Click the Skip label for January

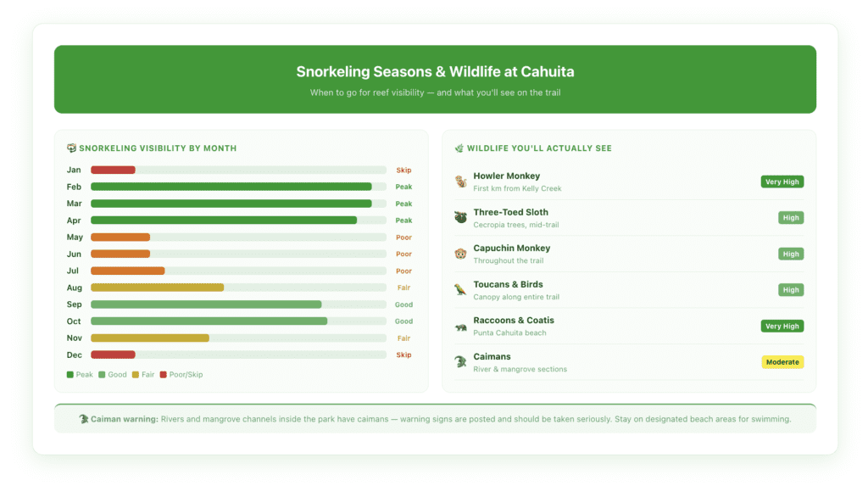[403, 170]
